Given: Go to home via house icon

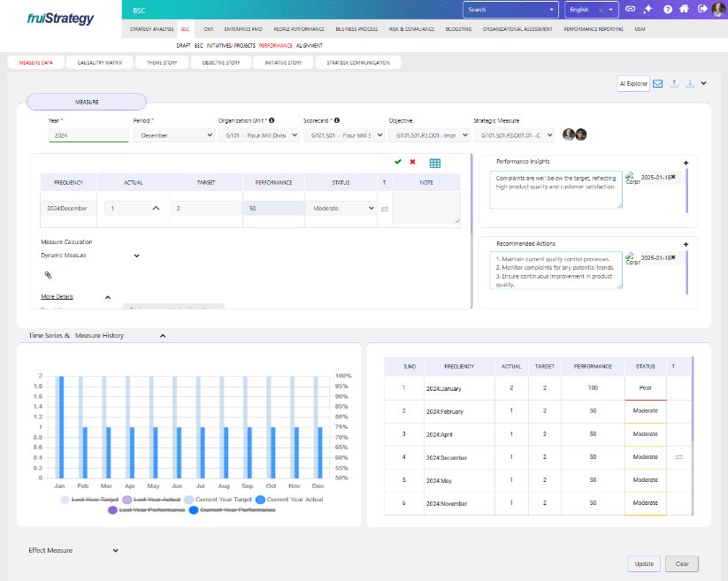Looking at the screenshot, I should point(684,9).
